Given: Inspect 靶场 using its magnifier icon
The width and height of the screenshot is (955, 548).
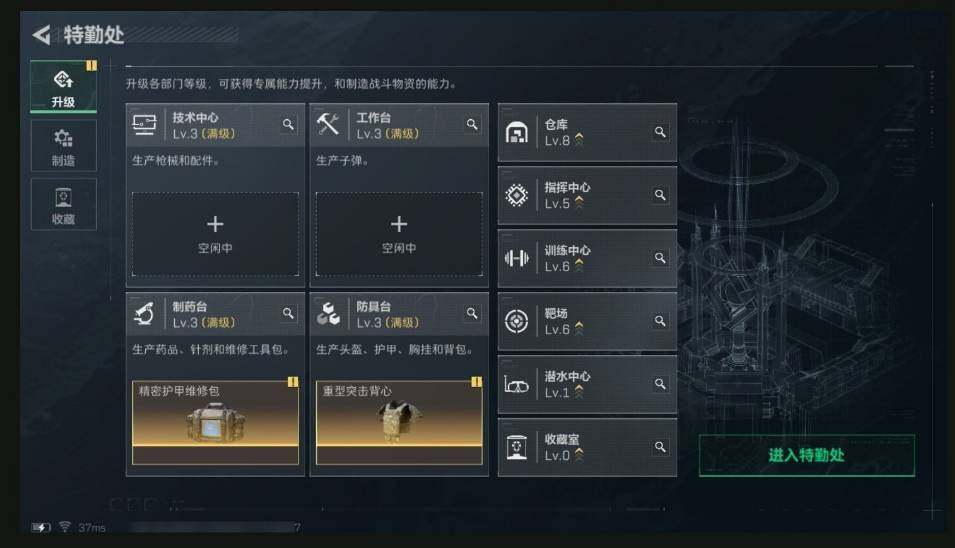Looking at the screenshot, I should (660, 321).
